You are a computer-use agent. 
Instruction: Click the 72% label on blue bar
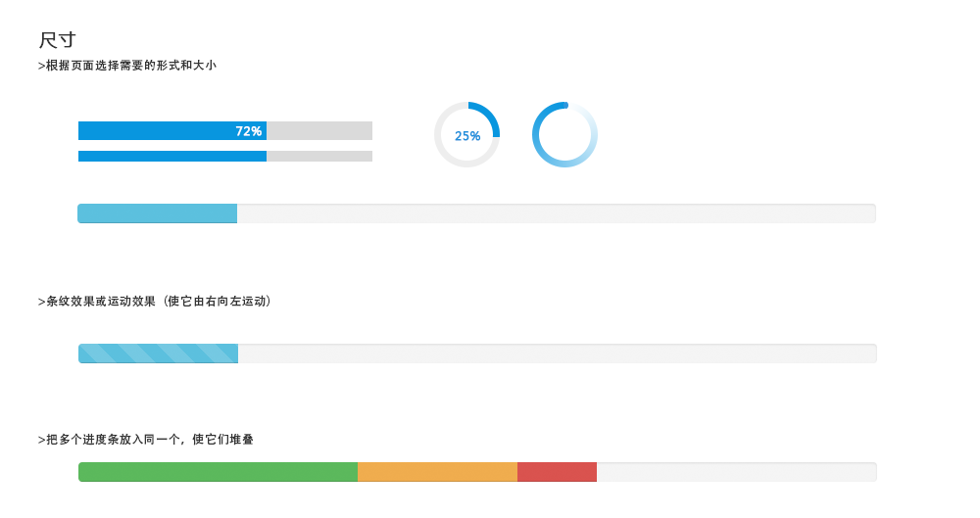click(x=248, y=131)
